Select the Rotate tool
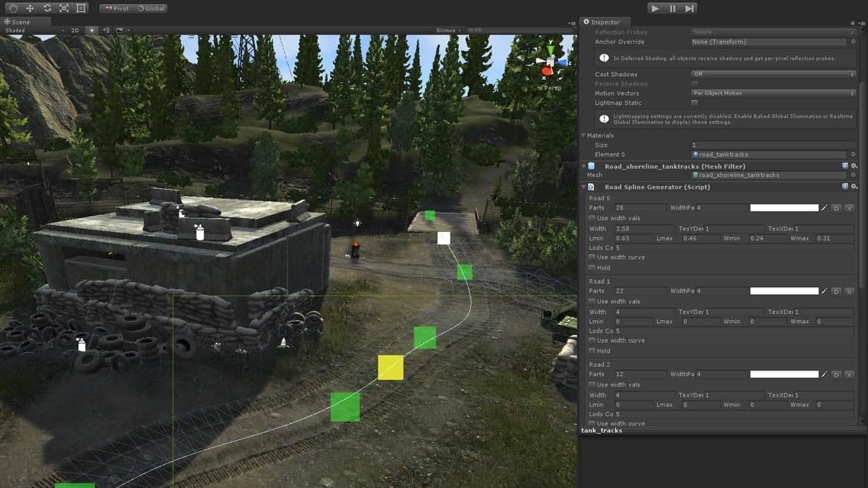 (x=47, y=8)
